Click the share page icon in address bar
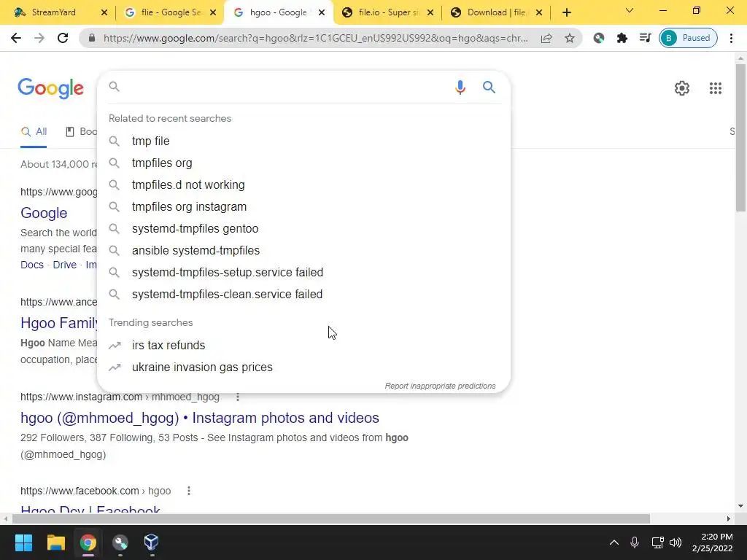This screenshot has height=560, width=747. pos(546,38)
